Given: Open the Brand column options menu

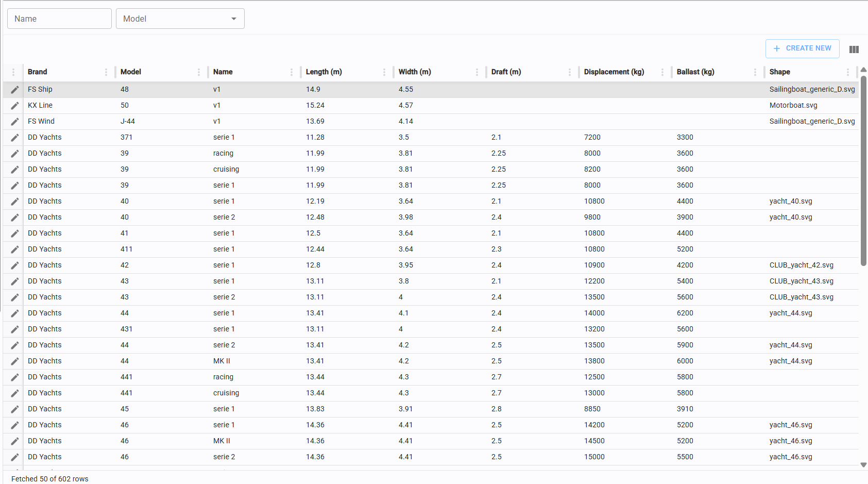Looking at the screenshot, I should 106,72.
